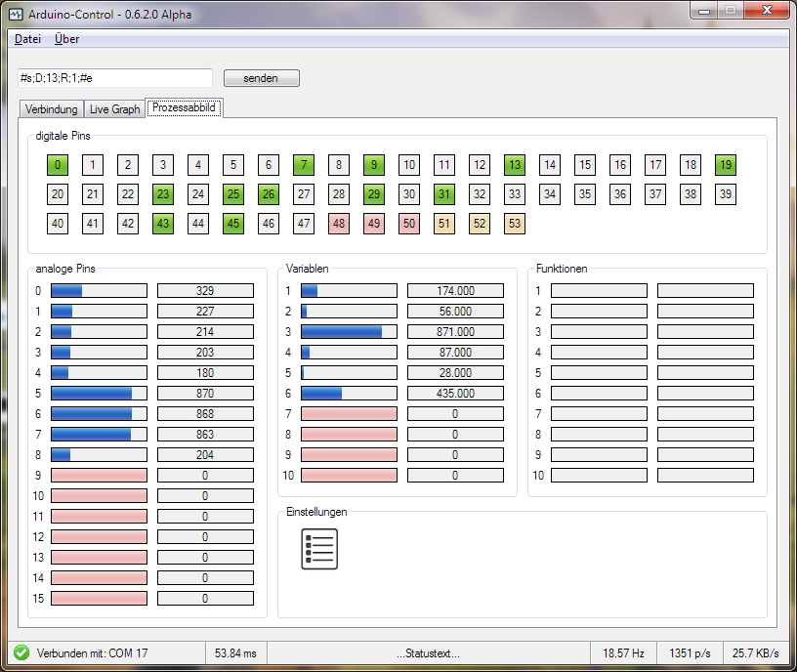Click analog pin 0 progress bar
This screenshot has width=797, height=672.
(99, 291)
